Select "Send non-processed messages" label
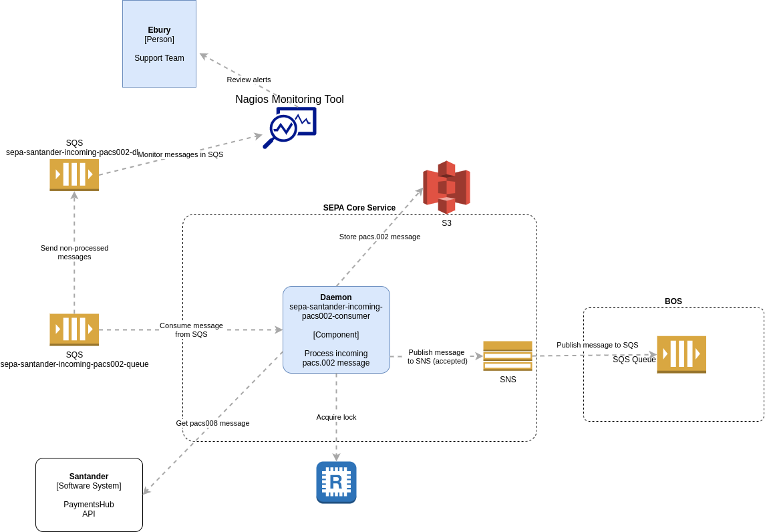The height and width of the screenshot is (532, 765). pyautogui.click(x=74, y=253)
